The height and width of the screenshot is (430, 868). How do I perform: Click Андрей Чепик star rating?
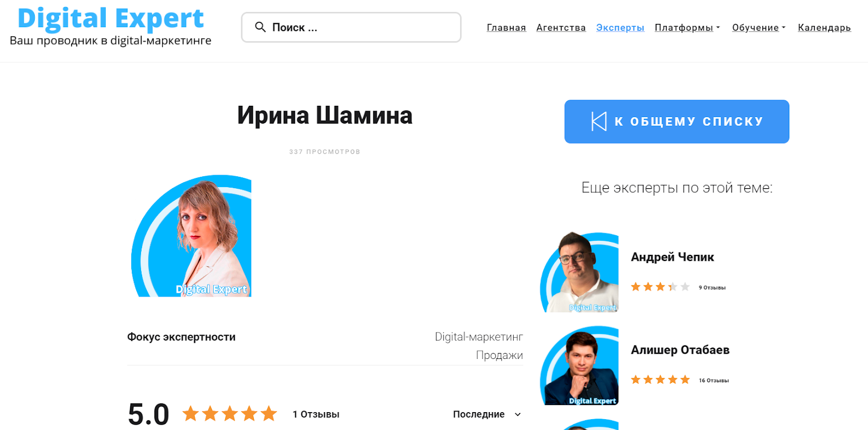660,287
